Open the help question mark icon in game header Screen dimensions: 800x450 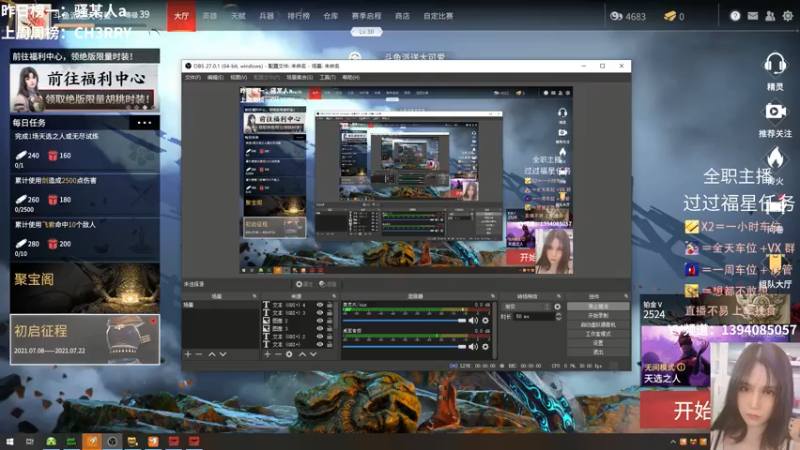point(735,16)
